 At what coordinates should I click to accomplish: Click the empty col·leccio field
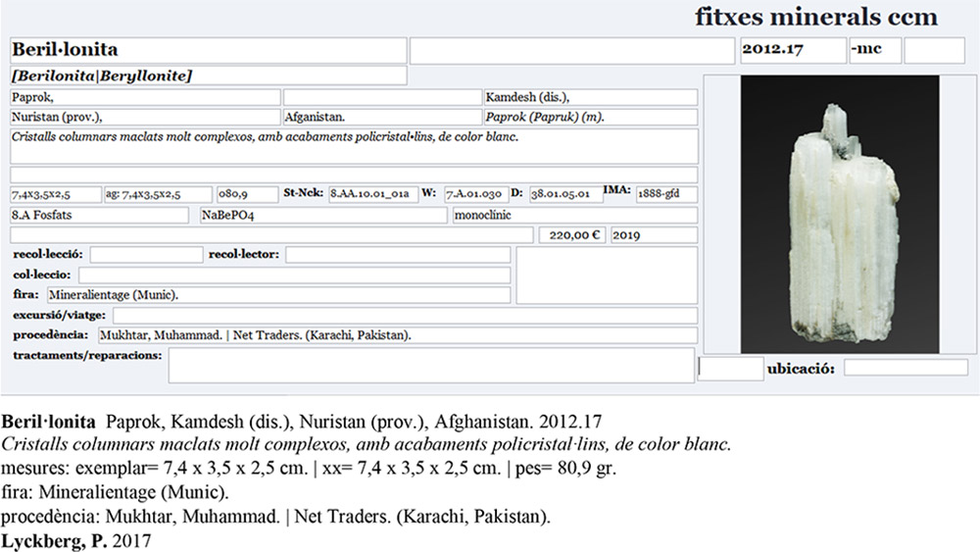click(294, 276)
